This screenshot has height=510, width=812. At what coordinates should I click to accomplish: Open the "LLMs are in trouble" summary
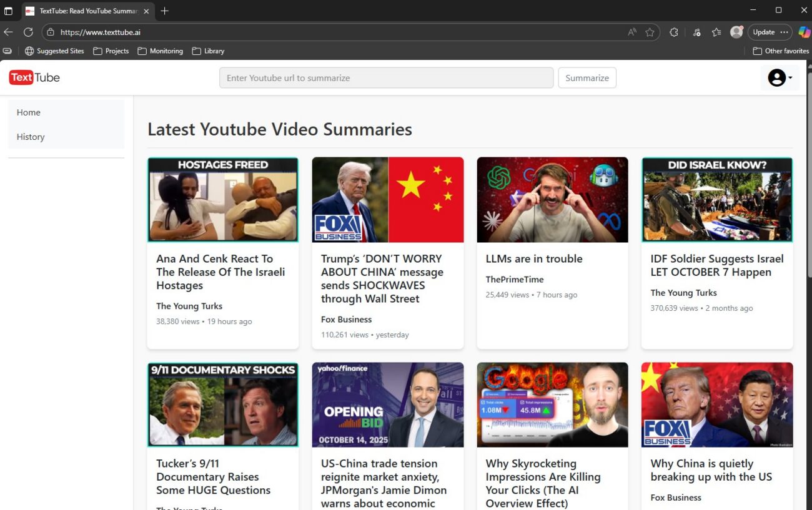(x=533, y=258)
